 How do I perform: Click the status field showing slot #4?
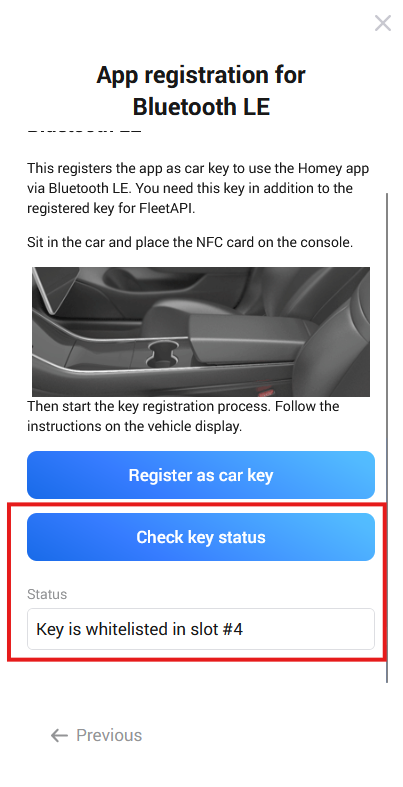click(x=201, y=629)
